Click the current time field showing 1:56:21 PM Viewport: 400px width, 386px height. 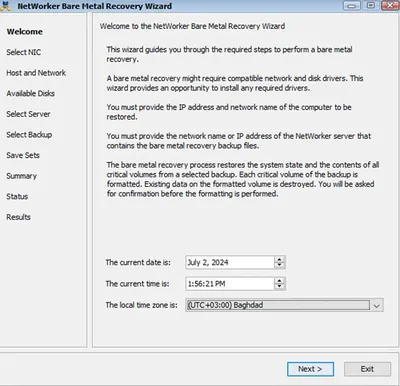230,284
